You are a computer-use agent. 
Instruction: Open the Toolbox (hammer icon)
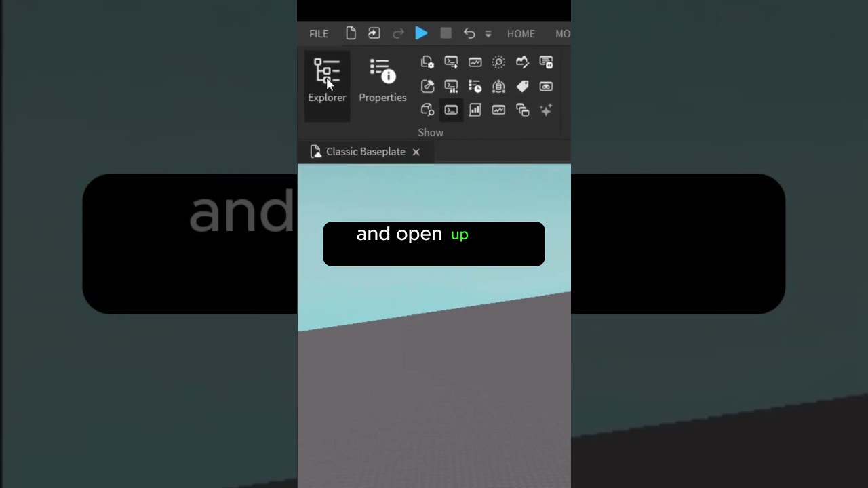427,86
